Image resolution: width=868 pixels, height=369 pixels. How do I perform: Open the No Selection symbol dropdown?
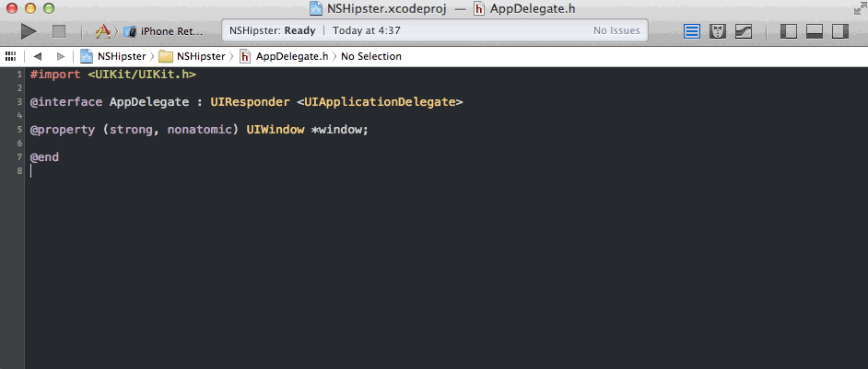pyautogui.click(x=370, y=56)
